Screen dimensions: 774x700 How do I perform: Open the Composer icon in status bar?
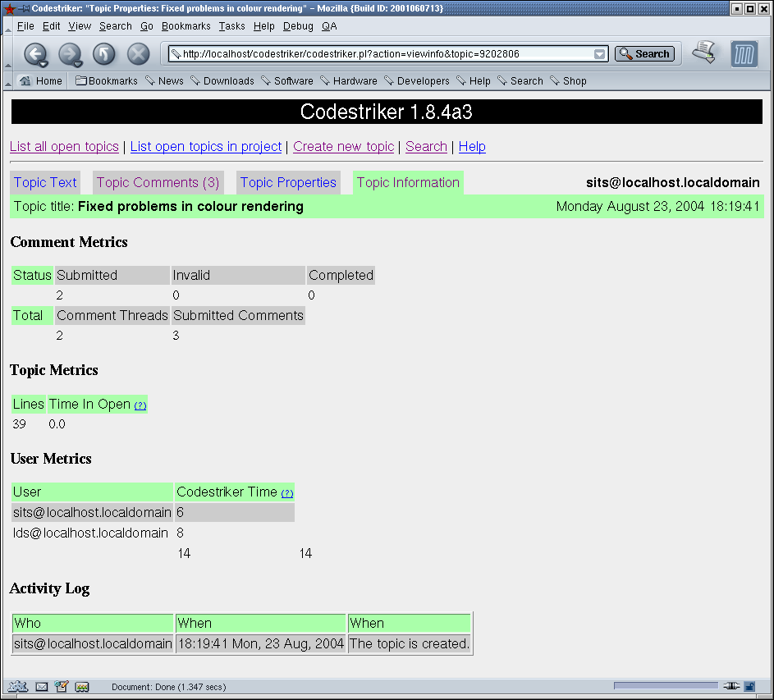pyautogui.click(x=62, y=686)
